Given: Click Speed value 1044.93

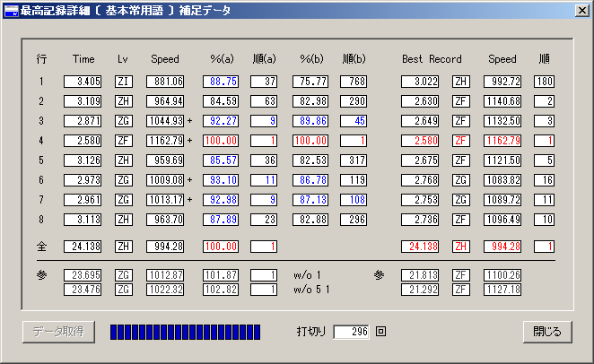Looking at the screenshot, I should (165, 121).
